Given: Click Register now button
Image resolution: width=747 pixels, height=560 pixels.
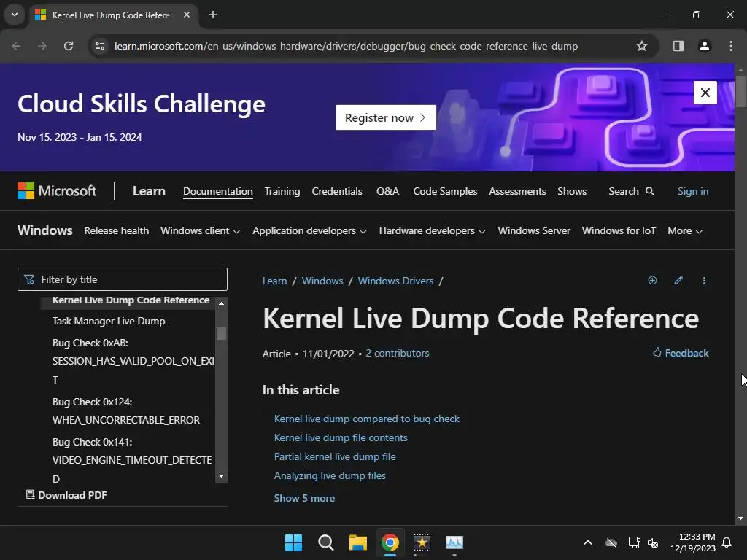Looking at the screenshot, I should click(386, 117).
